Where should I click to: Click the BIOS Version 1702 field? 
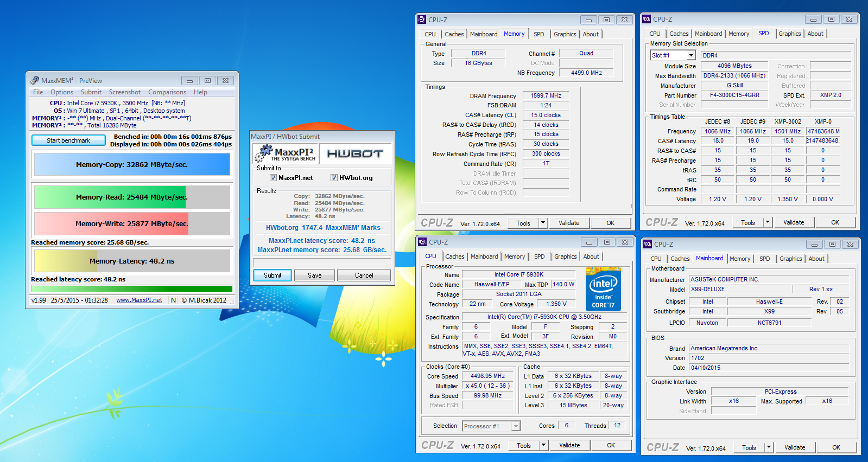coord(769,358)
